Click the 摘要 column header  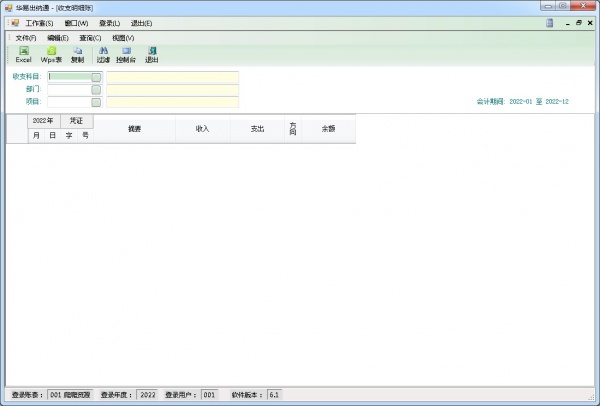click(134, 129)
